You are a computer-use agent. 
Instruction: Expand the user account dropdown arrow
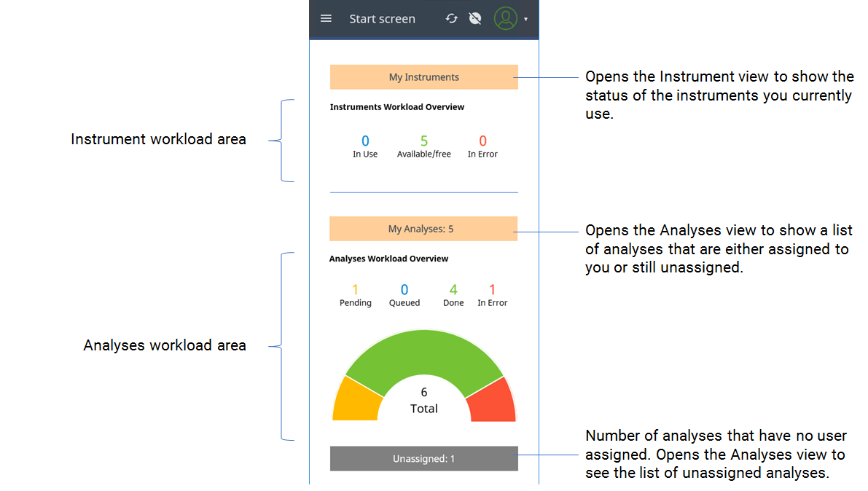524,20
